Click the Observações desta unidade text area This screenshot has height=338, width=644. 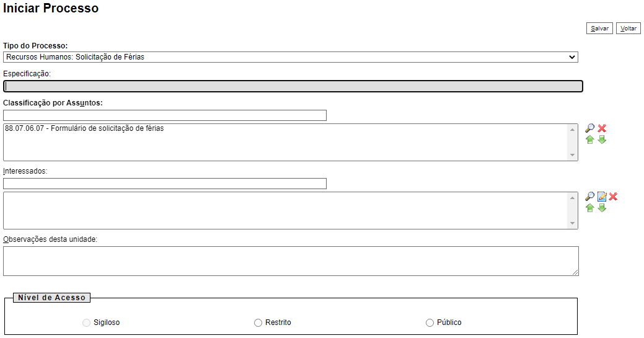[291, 260]
